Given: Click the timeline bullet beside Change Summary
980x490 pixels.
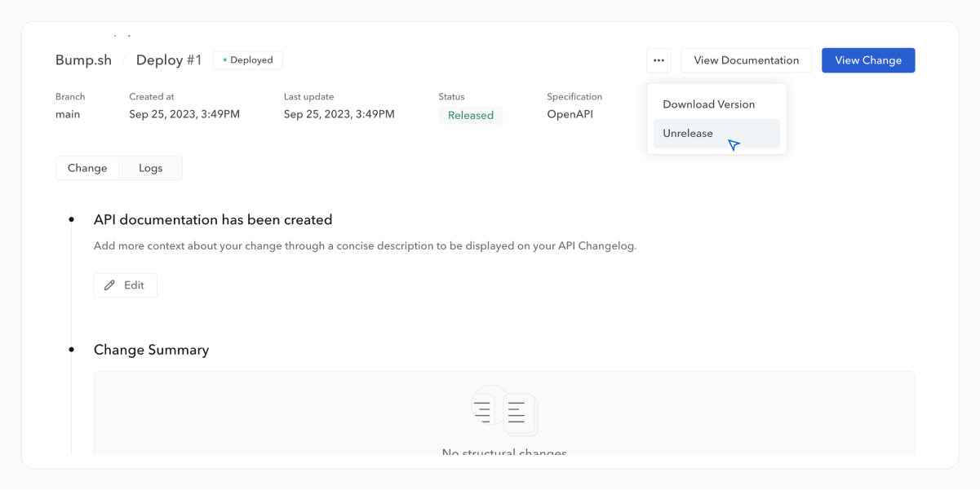Looking at the screenshot, I should click(72, 350).
